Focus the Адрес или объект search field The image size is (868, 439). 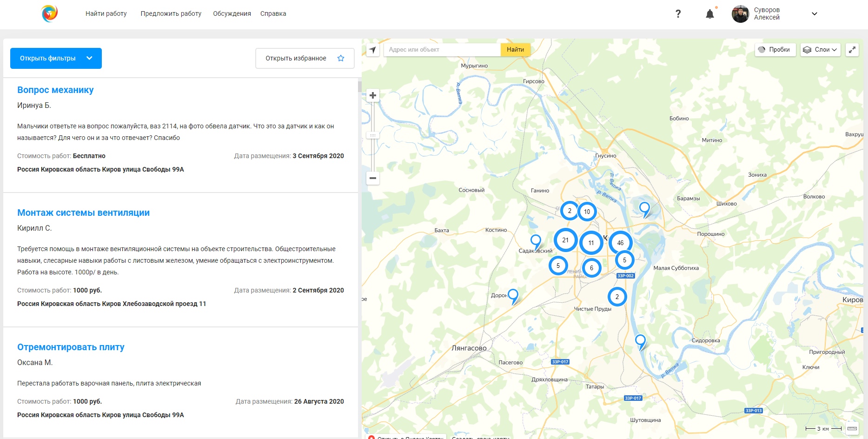[442, 50]
